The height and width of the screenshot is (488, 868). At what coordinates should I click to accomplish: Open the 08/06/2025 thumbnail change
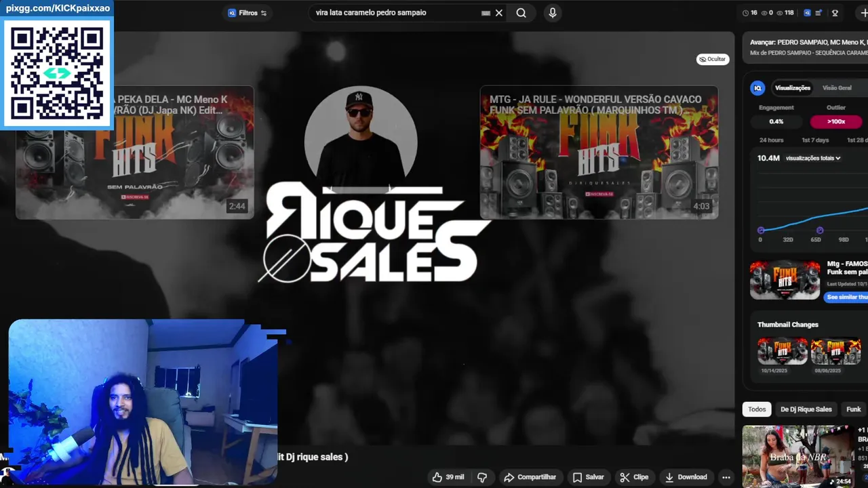[x=836, y=351]
